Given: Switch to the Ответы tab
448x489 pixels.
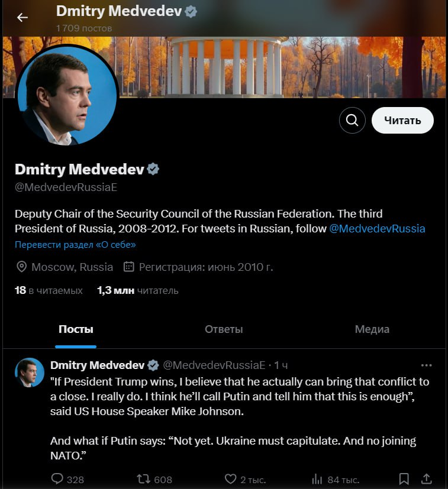Looking at the screenshot, I should tap(224, 329).
